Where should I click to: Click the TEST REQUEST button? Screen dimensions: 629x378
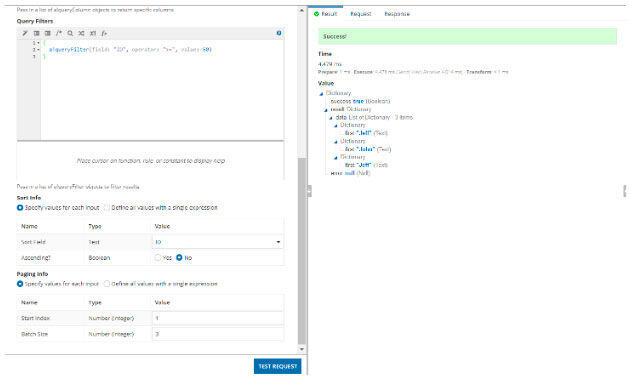pos(278,366)
